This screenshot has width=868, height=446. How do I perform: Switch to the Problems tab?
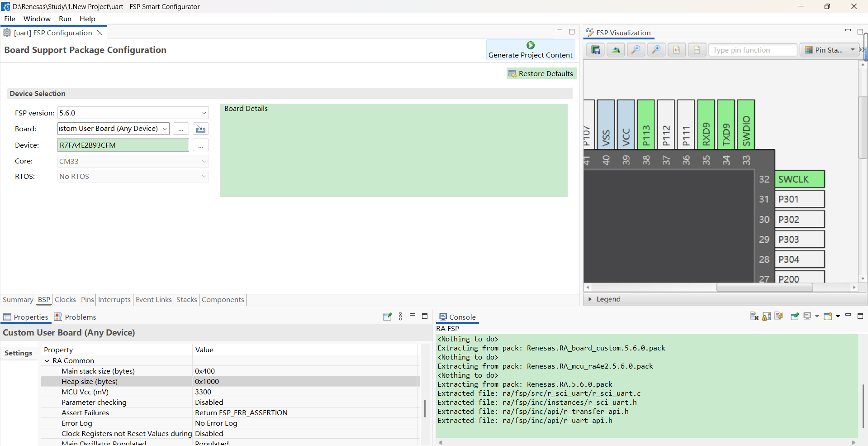pyautogui.click(x=75, y=317)
